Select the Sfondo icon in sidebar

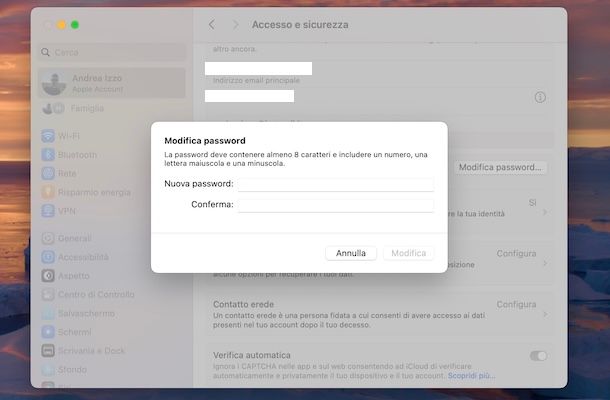pyautogui.click(x=48, y=369)
